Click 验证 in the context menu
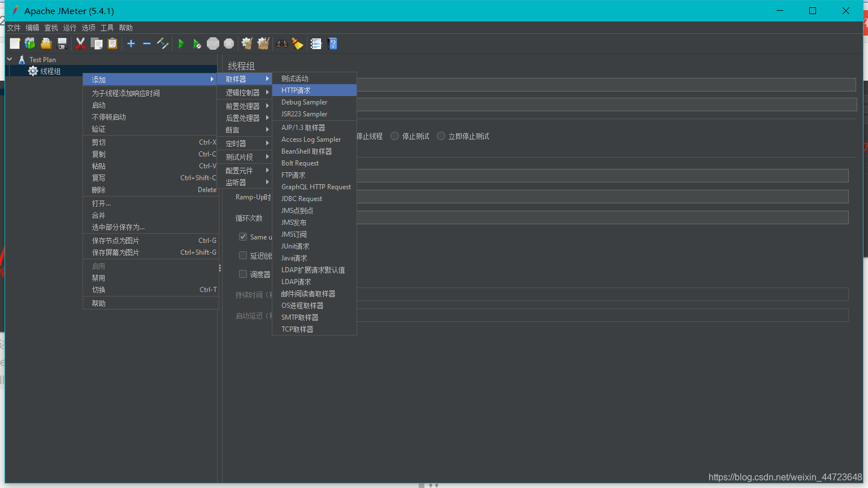 [x=150, y=129]
